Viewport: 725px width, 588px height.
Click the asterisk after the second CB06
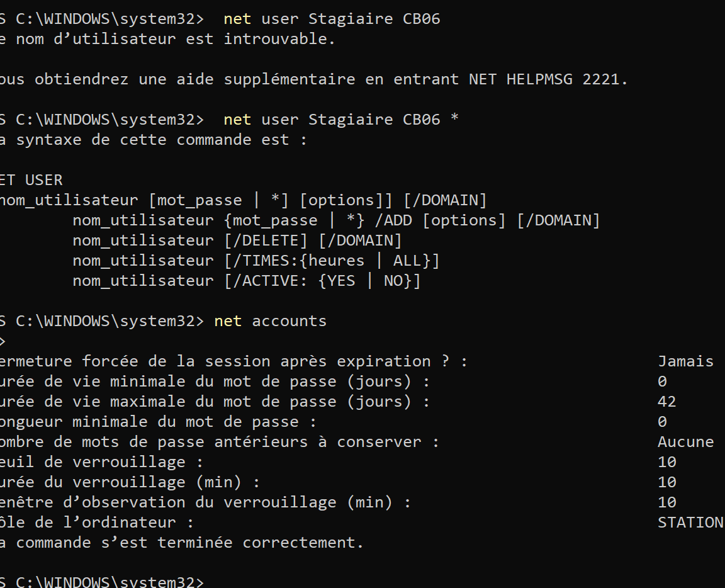point(454,120)
